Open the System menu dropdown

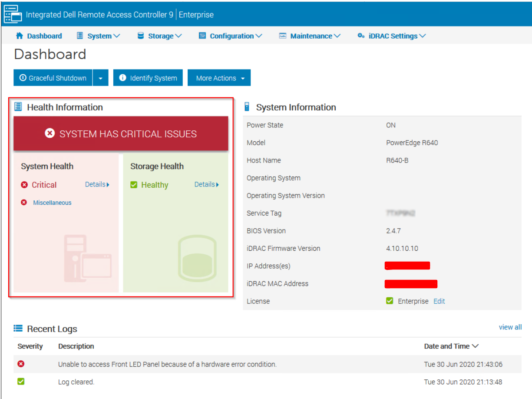click(99, 36)
